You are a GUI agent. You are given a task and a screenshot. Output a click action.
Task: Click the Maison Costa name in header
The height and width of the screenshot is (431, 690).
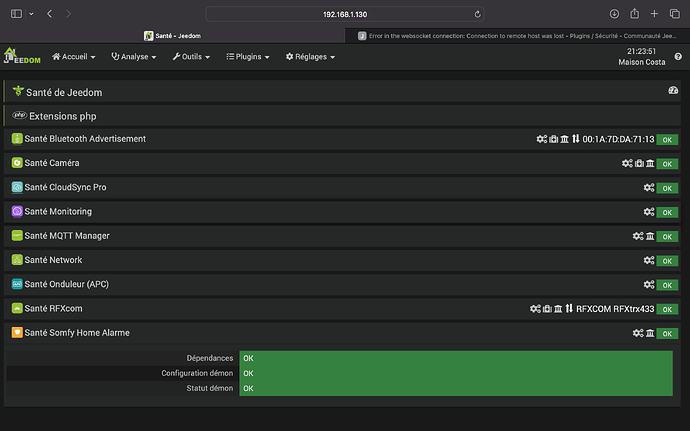(642, 62)
